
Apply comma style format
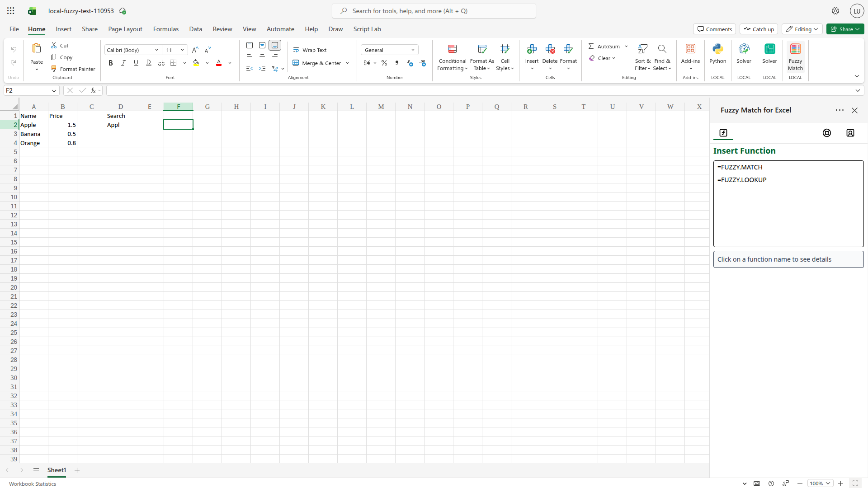397,63
